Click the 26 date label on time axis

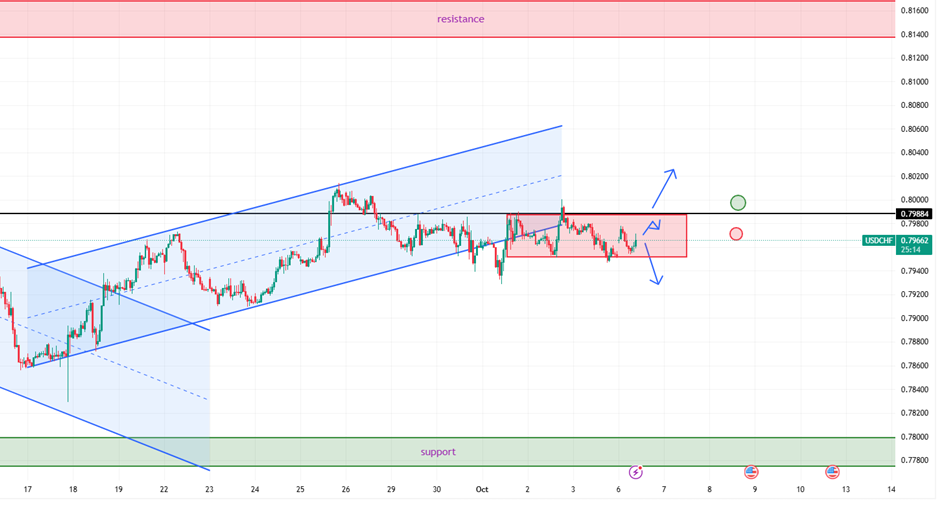point(346,489)
